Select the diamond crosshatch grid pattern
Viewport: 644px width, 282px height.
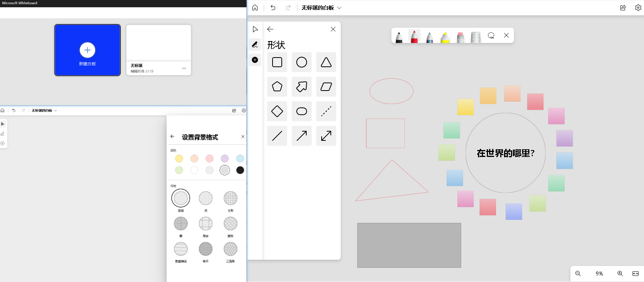click(230, 224)
